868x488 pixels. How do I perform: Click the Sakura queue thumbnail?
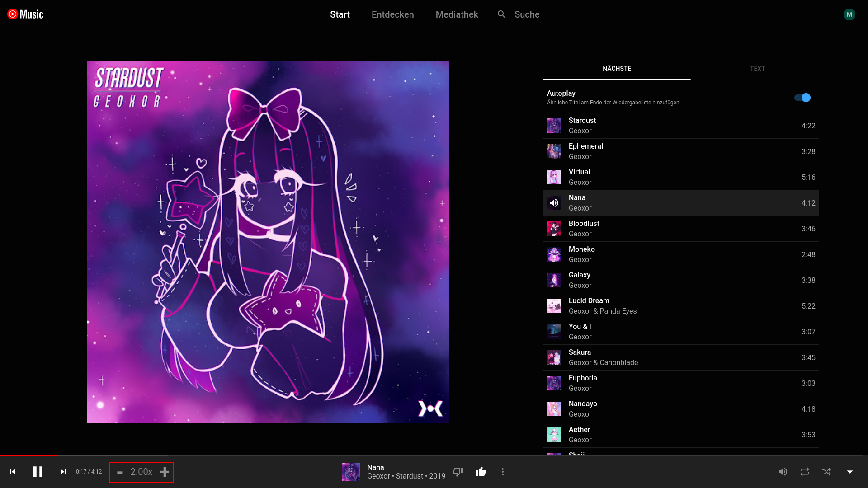coord(554,357)
